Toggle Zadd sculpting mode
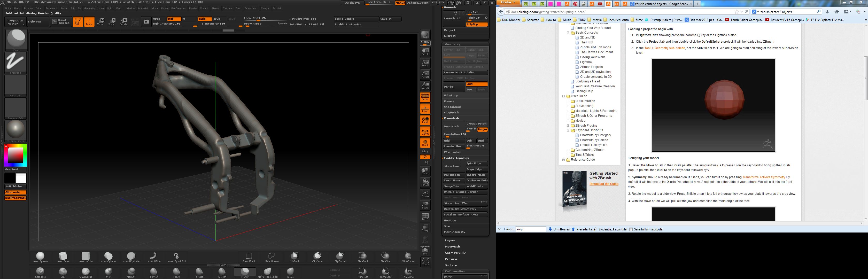Viewport: 868px width, 279px height. [205, 19]
